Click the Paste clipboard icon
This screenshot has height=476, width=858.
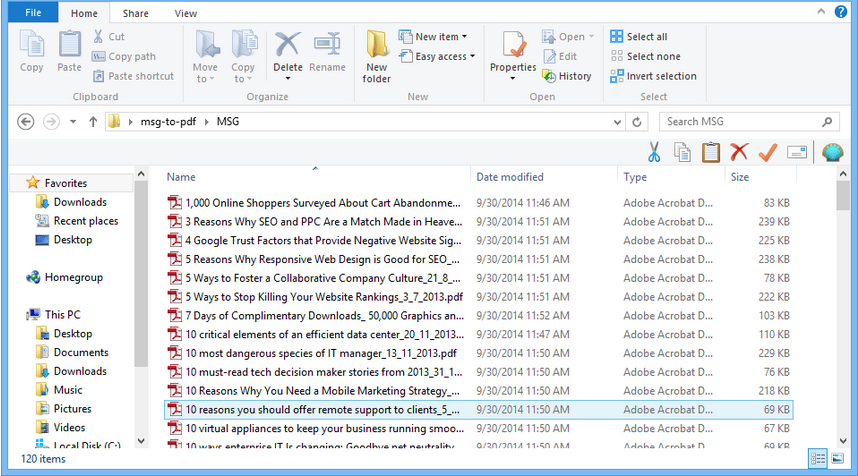click(x=69, y=44)
